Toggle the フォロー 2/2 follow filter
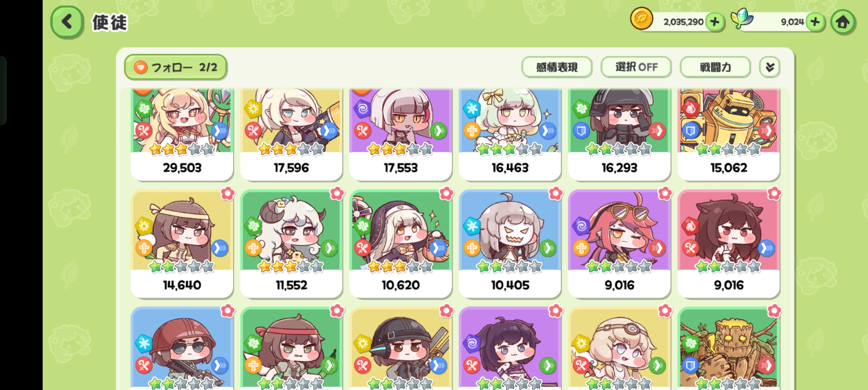This screenshot has height=390, width=868. pyautogui.click(x=176, y=67)
